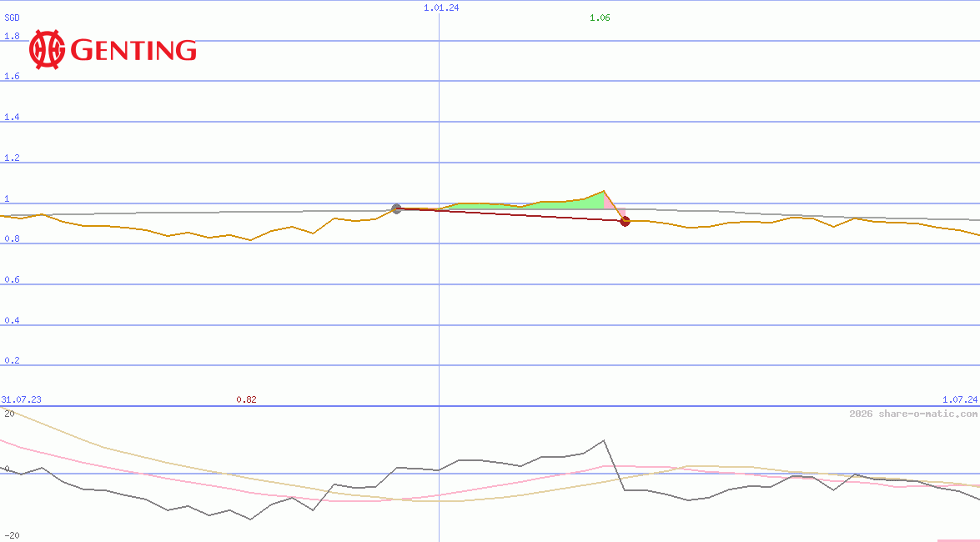Click the grey oscillator peak in lower panel
The width and height of the screenshot is (980, 542).
pyautogui.click(x=605, y=440)
